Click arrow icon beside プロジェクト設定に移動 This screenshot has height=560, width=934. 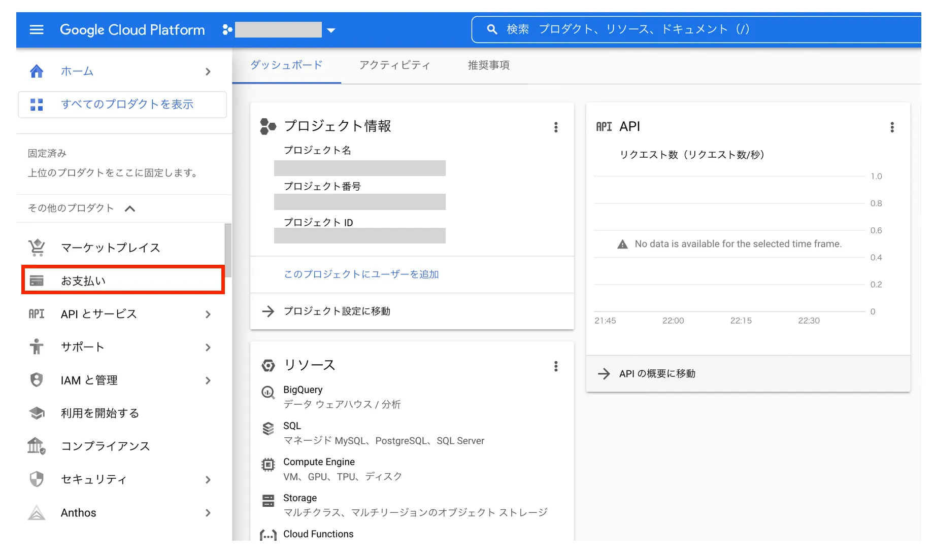268,311
